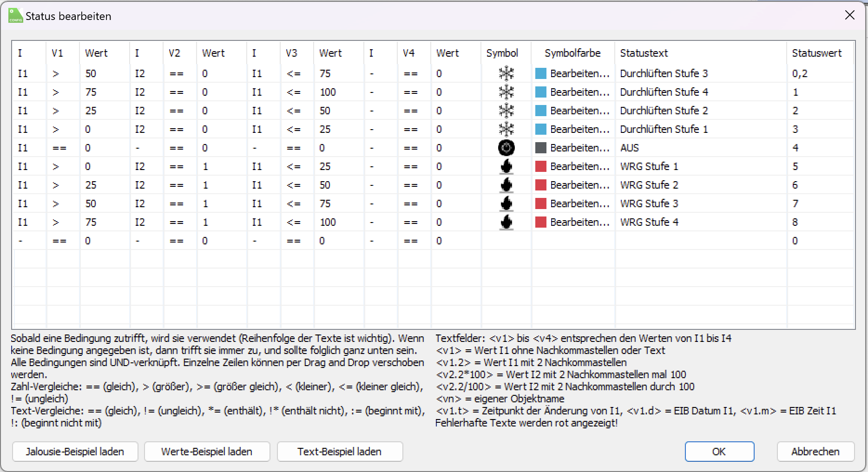Click the snowflake symbol for Durchlüften Stufe 1

click(506, 129)
